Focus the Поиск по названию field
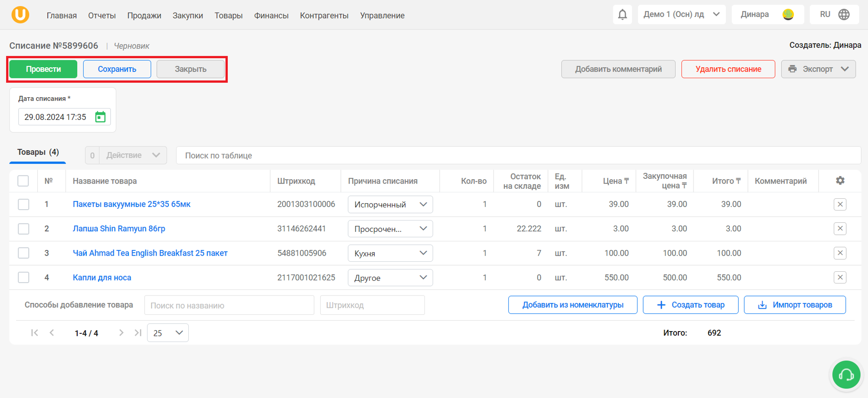Screen dimensions: 868x398 pyautogui.click(x=229, y=305)
